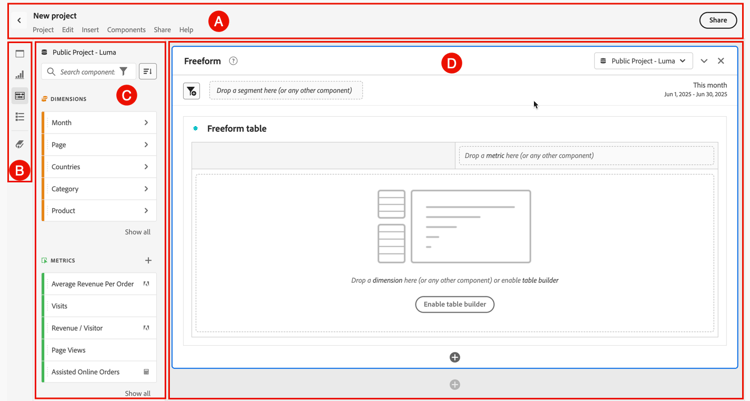Open the Edit menu

click(68, 30)
